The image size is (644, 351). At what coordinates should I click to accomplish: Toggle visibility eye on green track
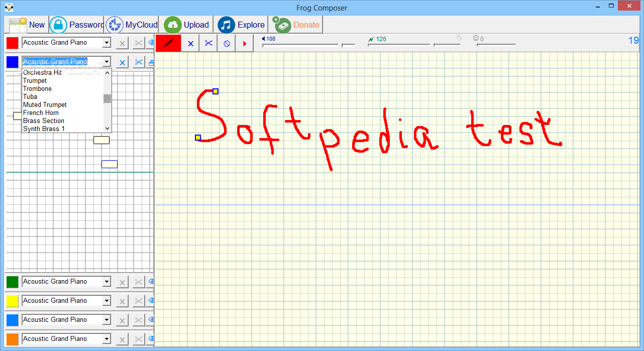151,282
